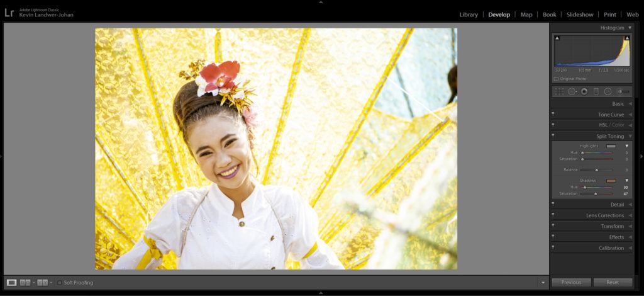Toggle the Split Toning panel switch
Viewport: 644px width, 296px height.
point(553,135)
